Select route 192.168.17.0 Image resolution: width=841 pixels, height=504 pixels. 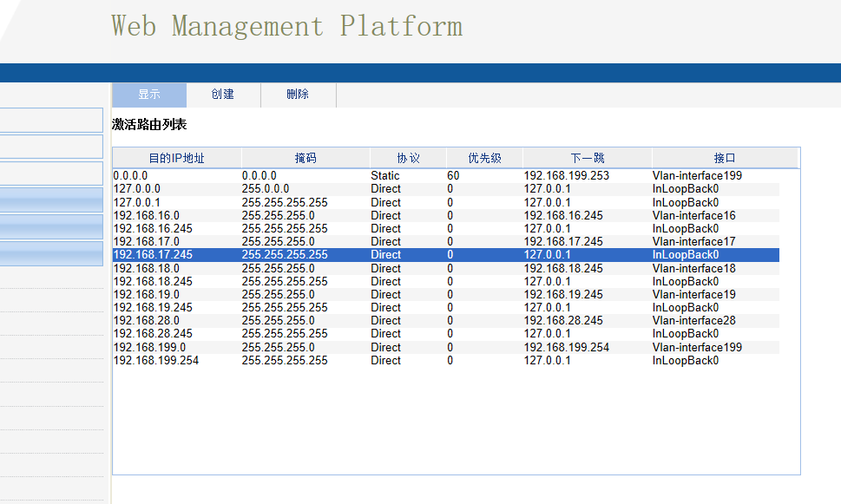coord(147,242)
